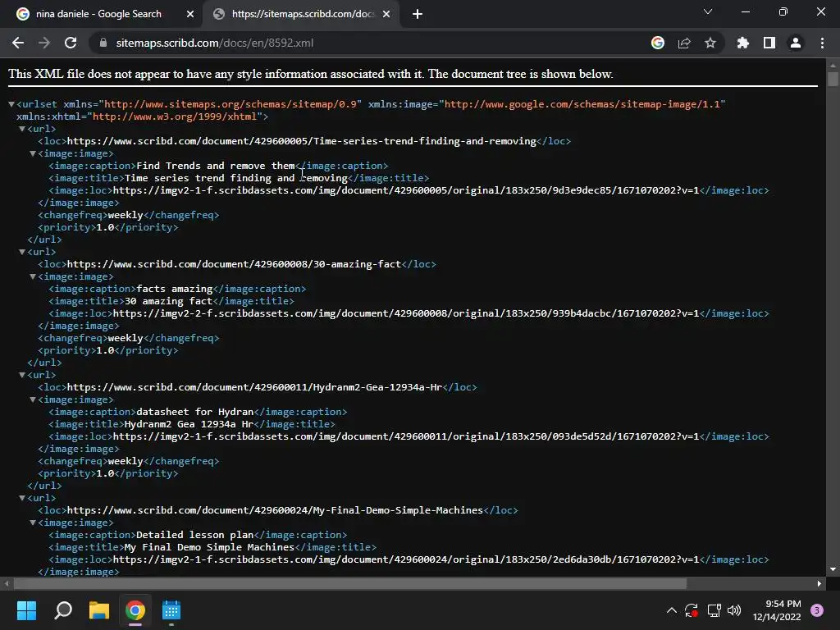Click the Hydranm2-Gea-12934a-Hr loc URL
Image resolution: width=840 pixels, height=630 pixels.
(x=254, y=387)
